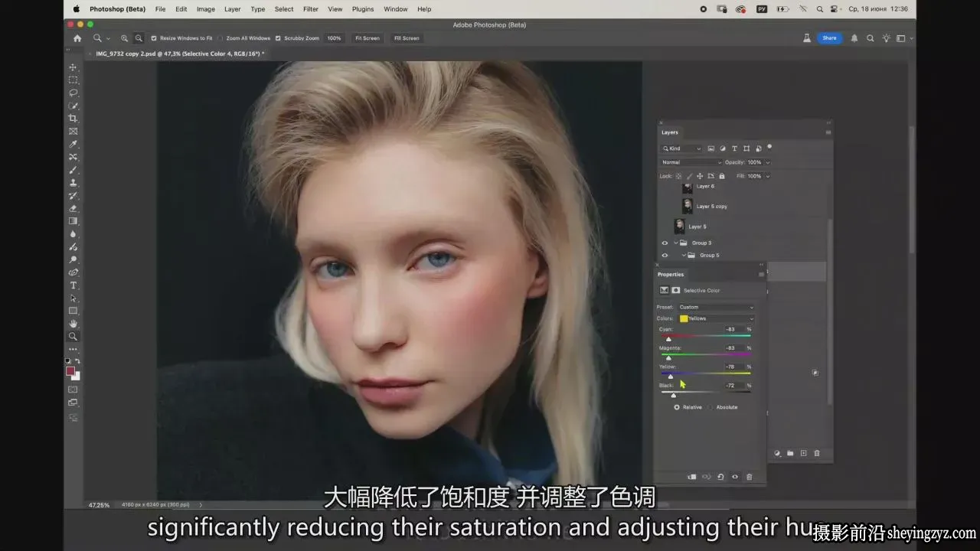Open the notifications bell
The image size is (980, 551).
pyautogui.click(x=854, y=38)
